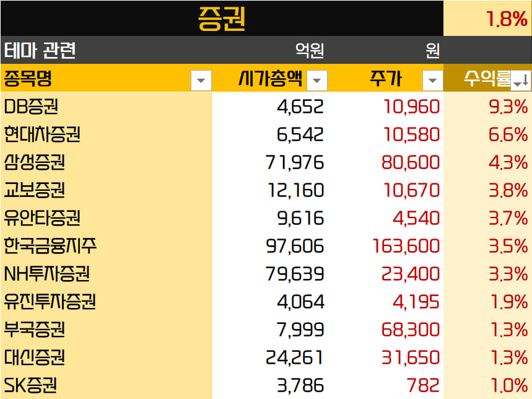
Task: Select the SK증권 name cell
Action: point(107,385)
